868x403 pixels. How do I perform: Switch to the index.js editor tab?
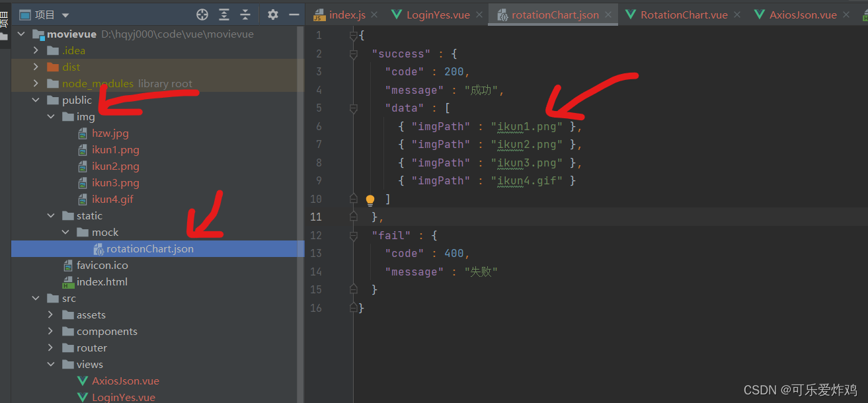coord(347,15)
